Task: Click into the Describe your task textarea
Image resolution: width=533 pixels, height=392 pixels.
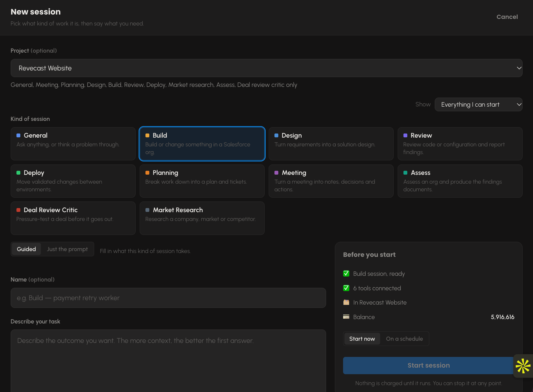Action: pos(168,361)
